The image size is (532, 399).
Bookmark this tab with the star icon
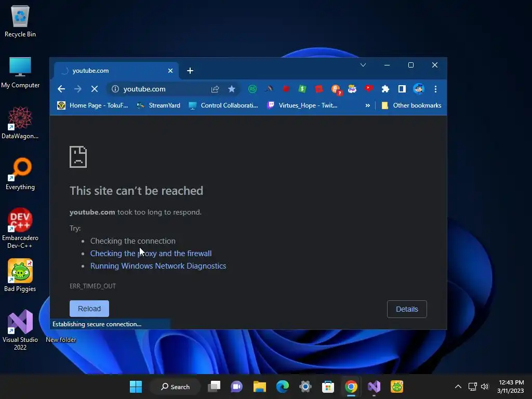coord(231,89)
